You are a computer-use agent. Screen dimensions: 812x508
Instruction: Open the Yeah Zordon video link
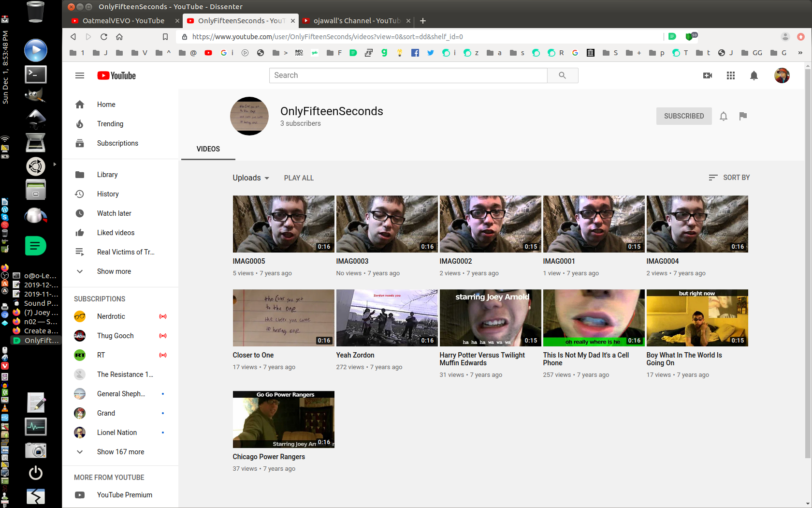[x=355, y=355]
